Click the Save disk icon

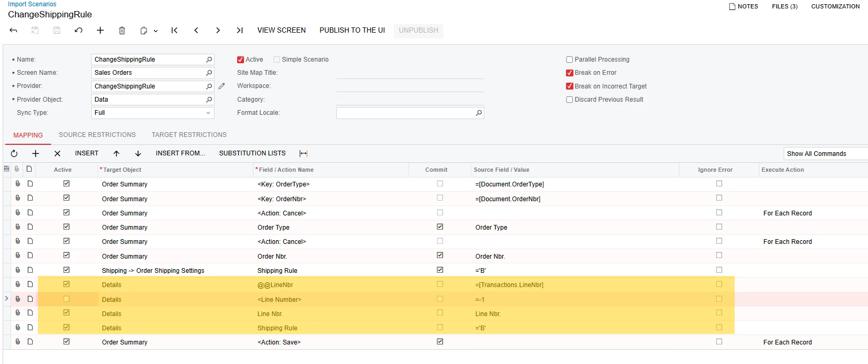[57, 31]
